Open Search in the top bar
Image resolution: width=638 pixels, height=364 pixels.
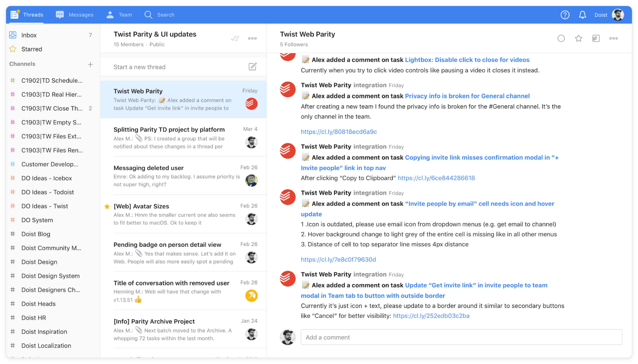tap(159, 15)
